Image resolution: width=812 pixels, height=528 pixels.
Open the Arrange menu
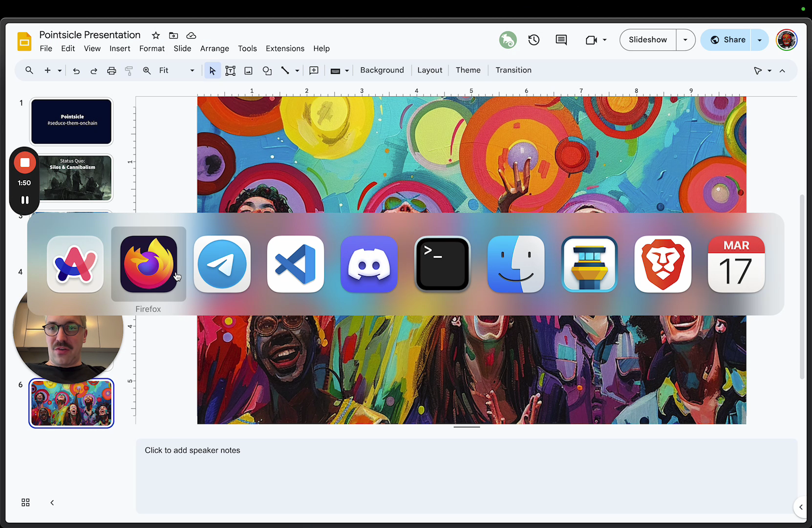(x=214, y=48)
